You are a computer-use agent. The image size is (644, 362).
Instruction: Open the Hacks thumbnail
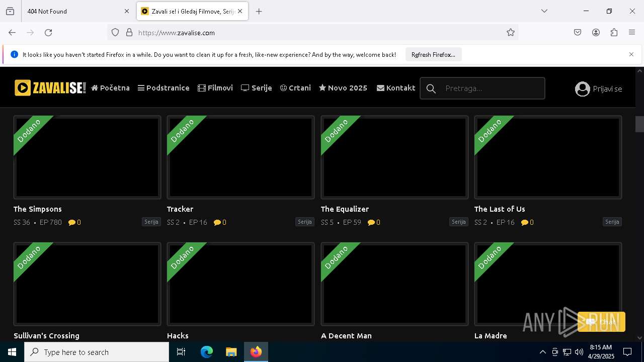tap(240, 284)
